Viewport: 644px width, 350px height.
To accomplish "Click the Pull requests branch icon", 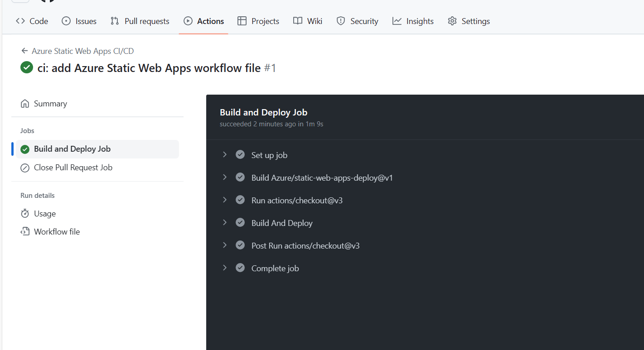I will click(x=115, y=21).
